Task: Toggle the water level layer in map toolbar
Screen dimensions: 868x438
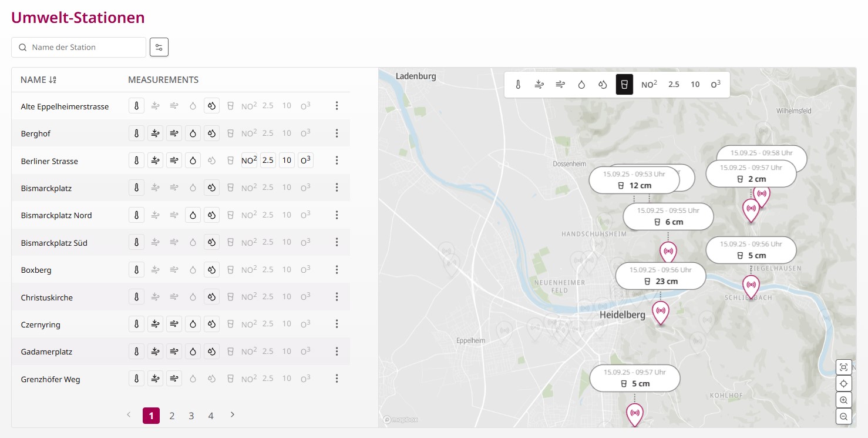Action: [624, 85]
